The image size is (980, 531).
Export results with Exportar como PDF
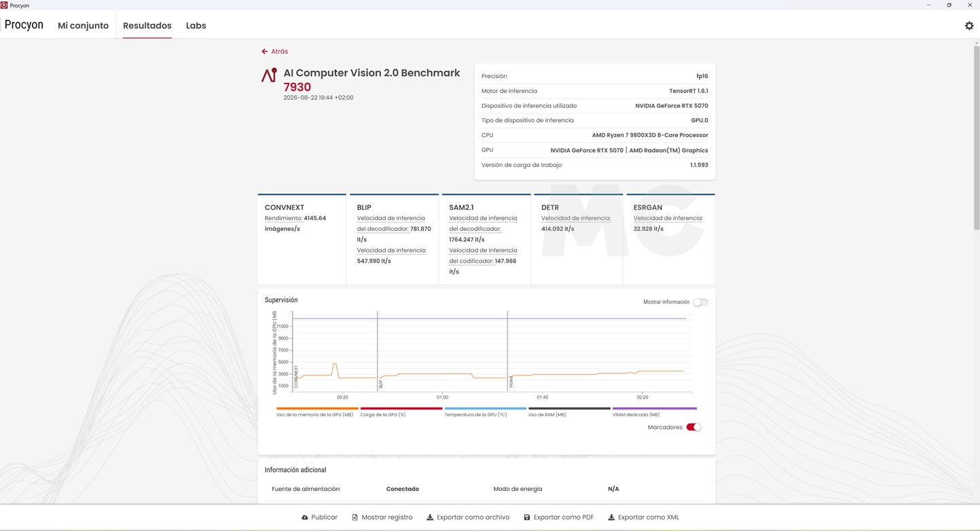[559, 517]
